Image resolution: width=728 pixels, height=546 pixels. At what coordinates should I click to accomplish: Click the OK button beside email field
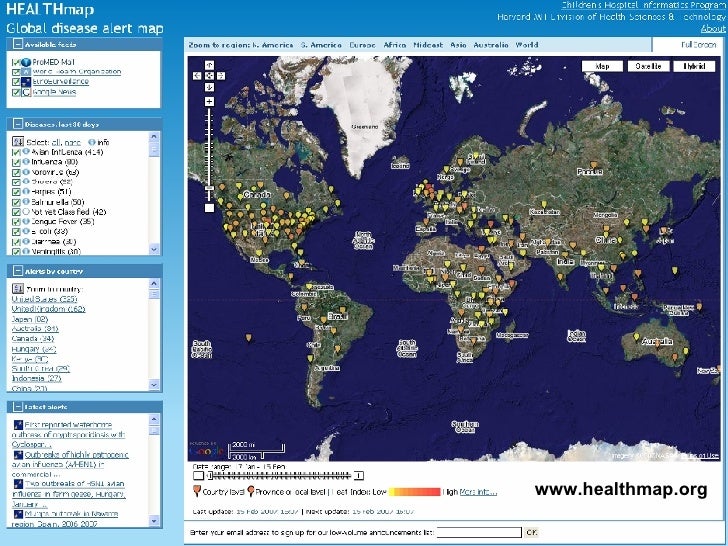tap(532, 533)
